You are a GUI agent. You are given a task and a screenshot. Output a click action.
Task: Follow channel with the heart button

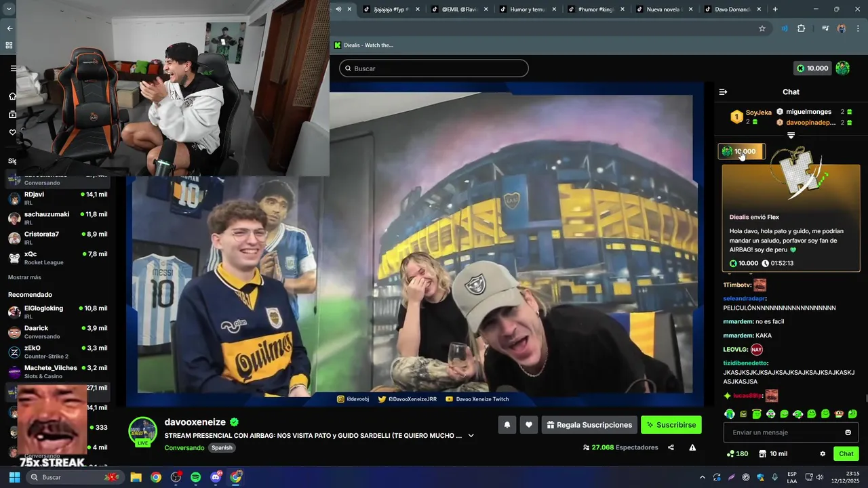tap(529, 425)
